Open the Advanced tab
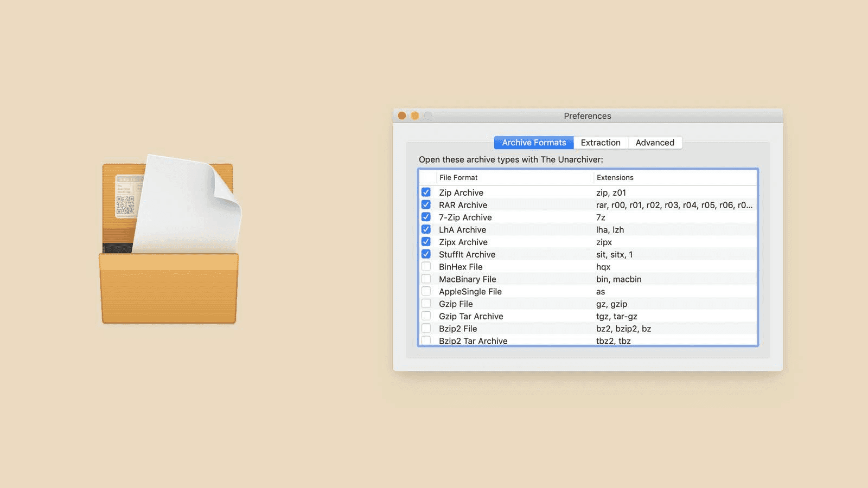Image resolution: width=868 pixels, height=488 pixels. (x=655, y=143)
